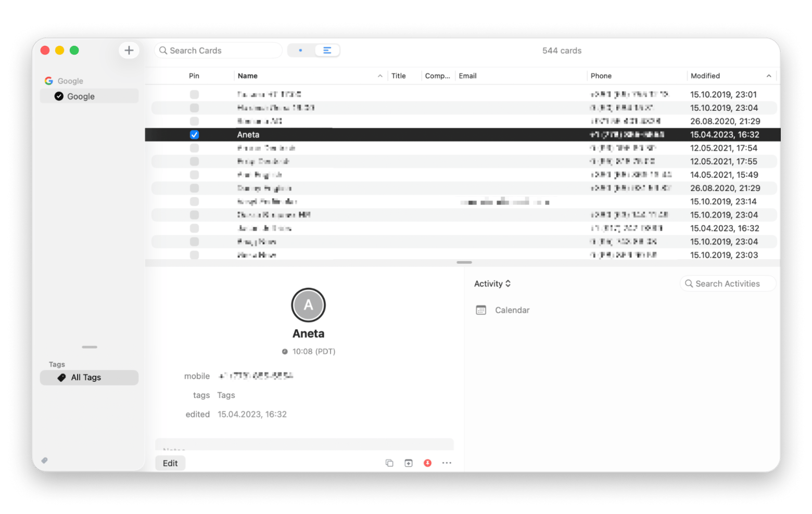Click Aneta's round avatar with letter A
This screenshot has width=812, height=514.
(x=308, y=305)
